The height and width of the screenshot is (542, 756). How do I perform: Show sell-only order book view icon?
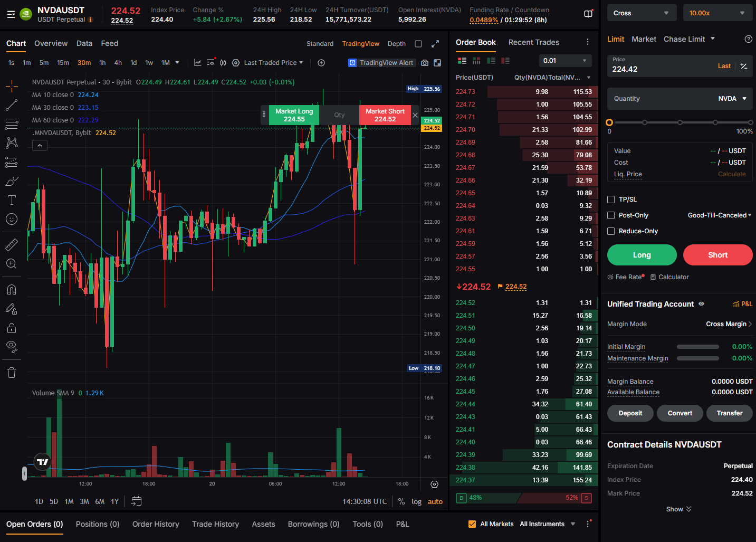pos(505,61)
